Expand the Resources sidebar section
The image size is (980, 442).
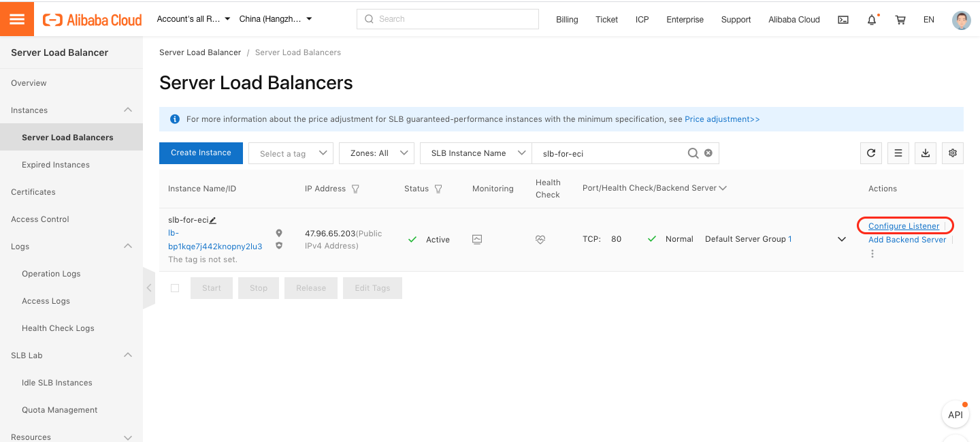point(127,437)
